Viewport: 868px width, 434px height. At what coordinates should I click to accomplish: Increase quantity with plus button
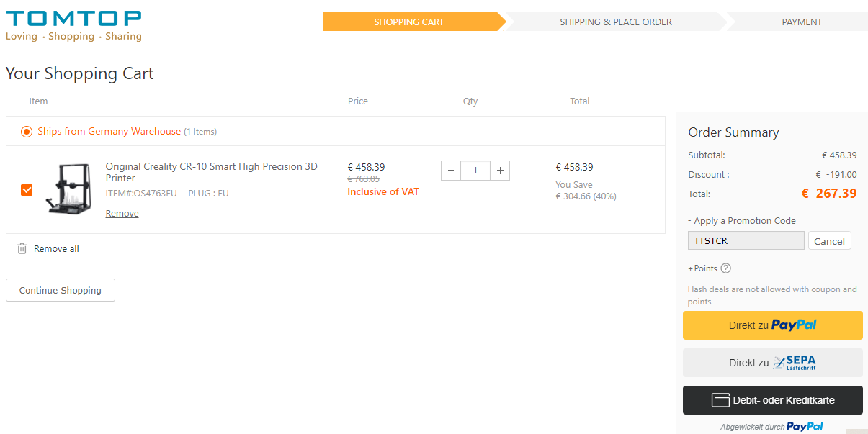[500, 171]
